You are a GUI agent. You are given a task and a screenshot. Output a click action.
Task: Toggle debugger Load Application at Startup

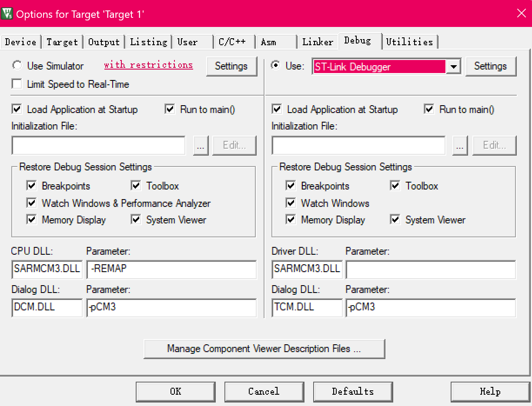tap(277, 109)
